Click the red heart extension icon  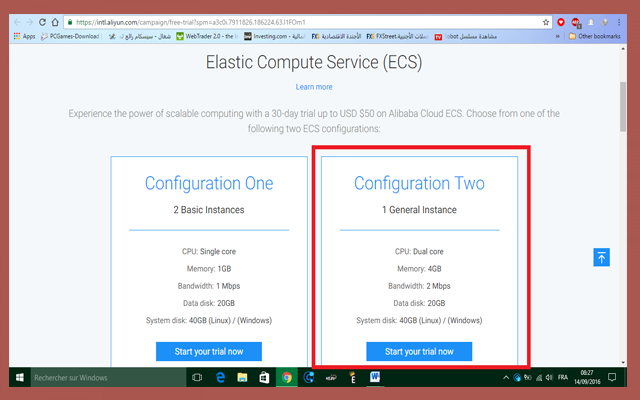tap(561, 22)
